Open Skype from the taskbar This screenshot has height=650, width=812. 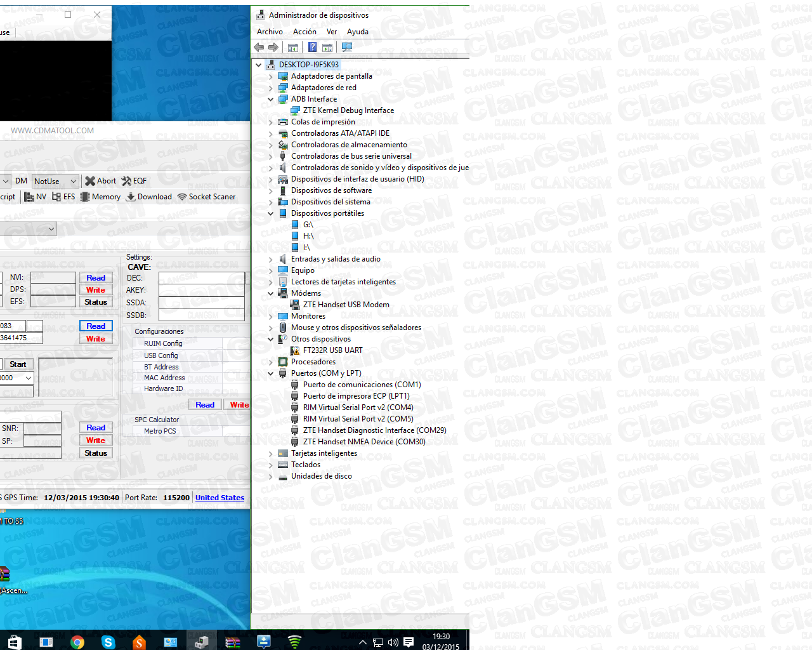pos(108,642)
